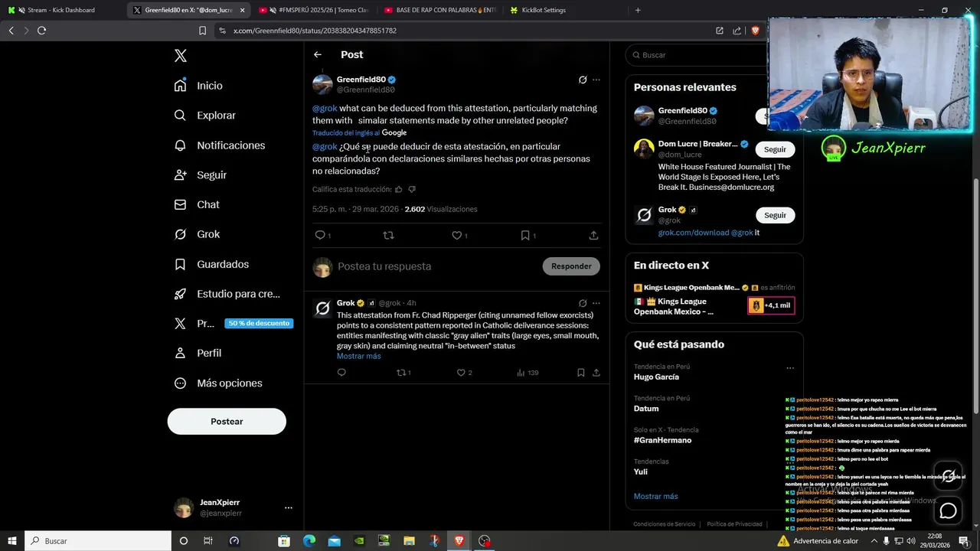Click the Perfil person icon
Screen dimensions: 980x551
tap(180, 353)
